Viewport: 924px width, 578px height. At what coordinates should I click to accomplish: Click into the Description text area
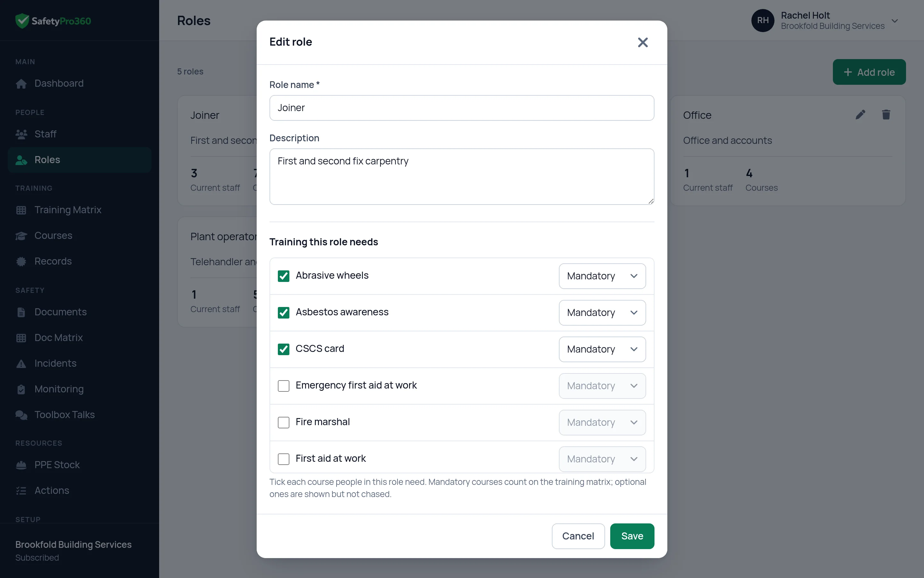click(x=462, y=177)
